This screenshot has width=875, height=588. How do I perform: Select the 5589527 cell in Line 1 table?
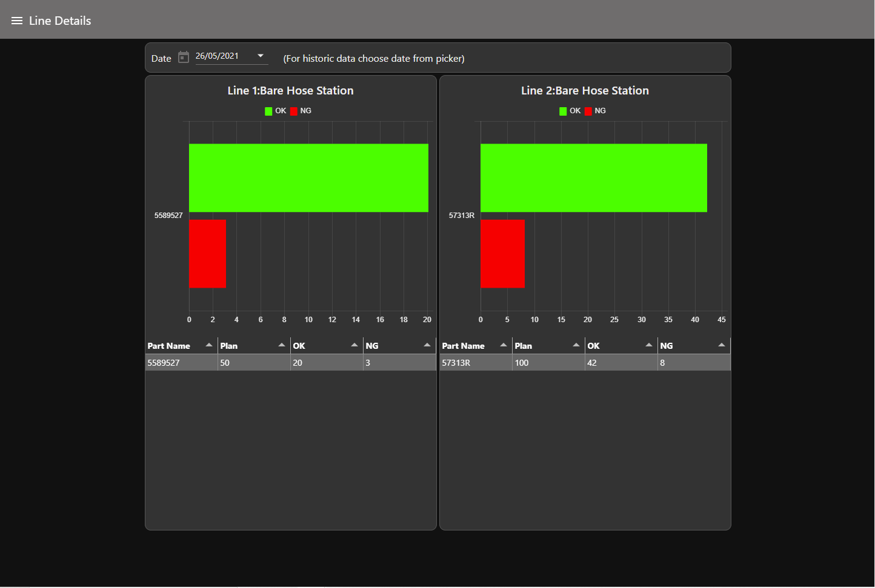point(181,363)
